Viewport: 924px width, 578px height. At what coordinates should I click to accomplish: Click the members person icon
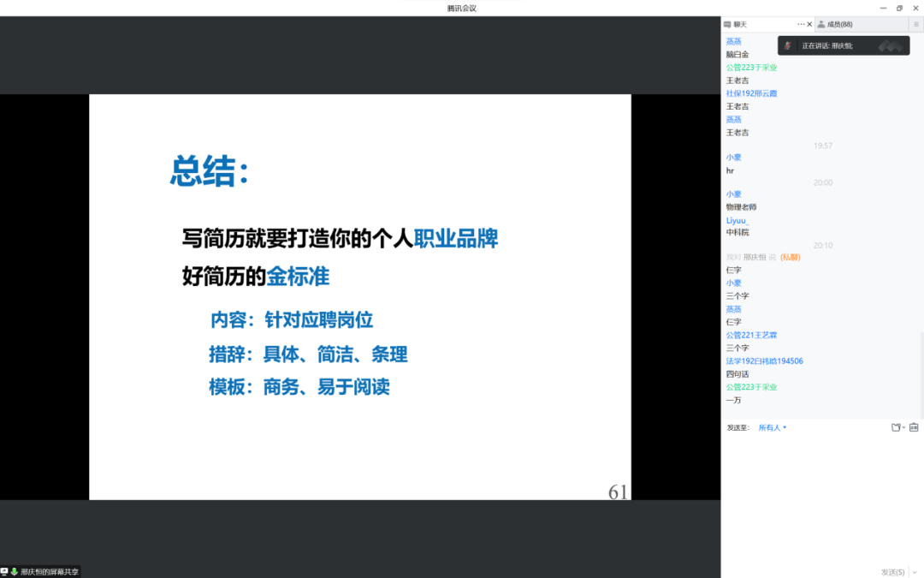(x=821, y=24)
